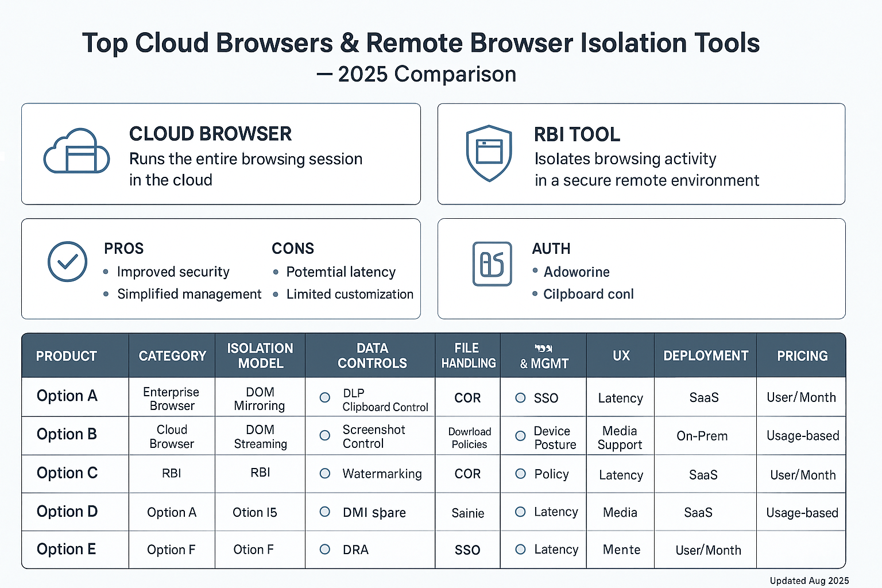Click the DOM Streaming cell for Option B
Image resolution: width=882 pixels, height=588 pixels.
260,436
